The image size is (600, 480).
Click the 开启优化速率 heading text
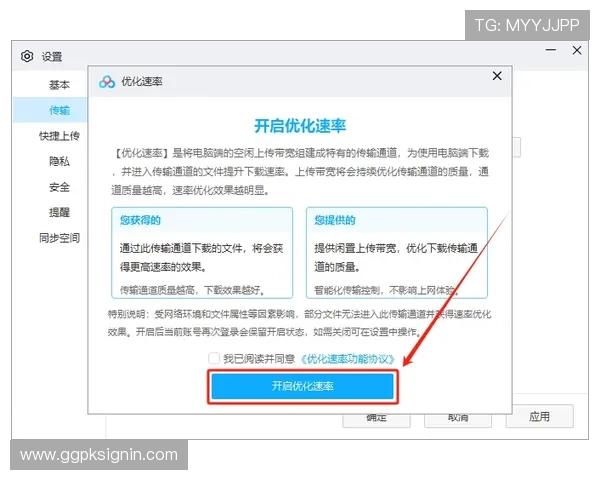pyautogui.click(x=300, y=126)
